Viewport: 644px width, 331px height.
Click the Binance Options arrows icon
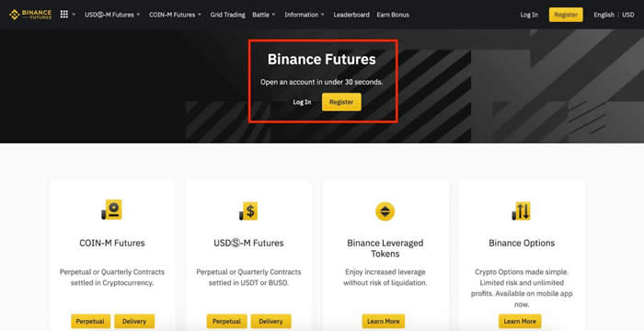point(522,211)
